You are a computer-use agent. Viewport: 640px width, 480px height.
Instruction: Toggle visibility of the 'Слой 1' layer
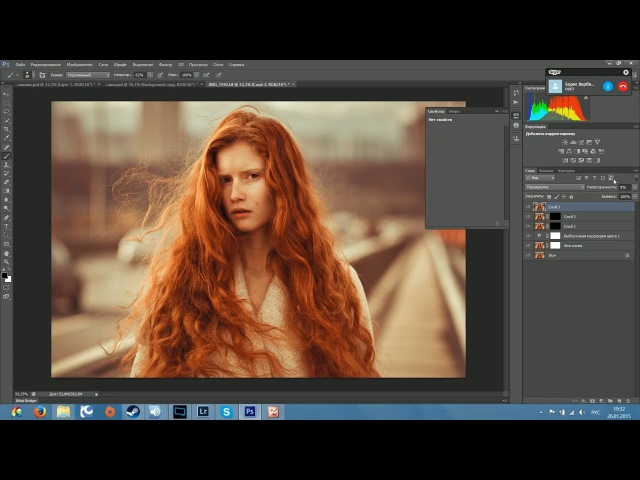528,226
